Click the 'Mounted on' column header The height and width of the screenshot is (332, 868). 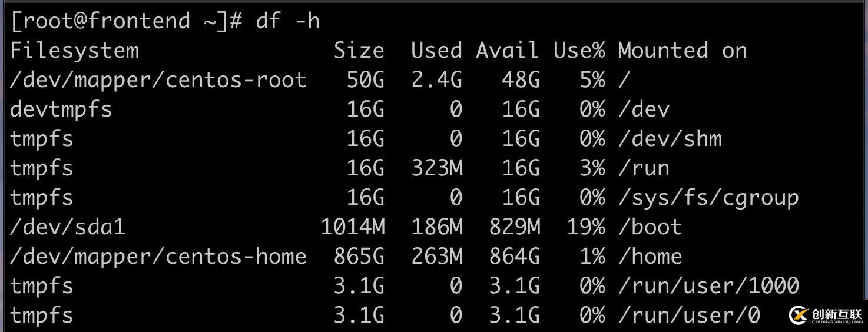(683, 51)
